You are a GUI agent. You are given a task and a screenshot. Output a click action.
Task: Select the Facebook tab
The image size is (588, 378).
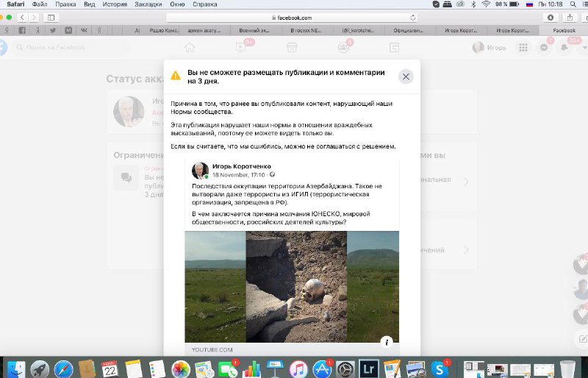[564, 30]
